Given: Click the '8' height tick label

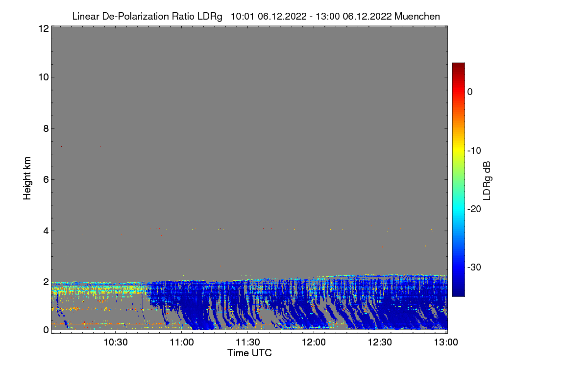Looking at the screenshot, I should click(x=46, y=128).
